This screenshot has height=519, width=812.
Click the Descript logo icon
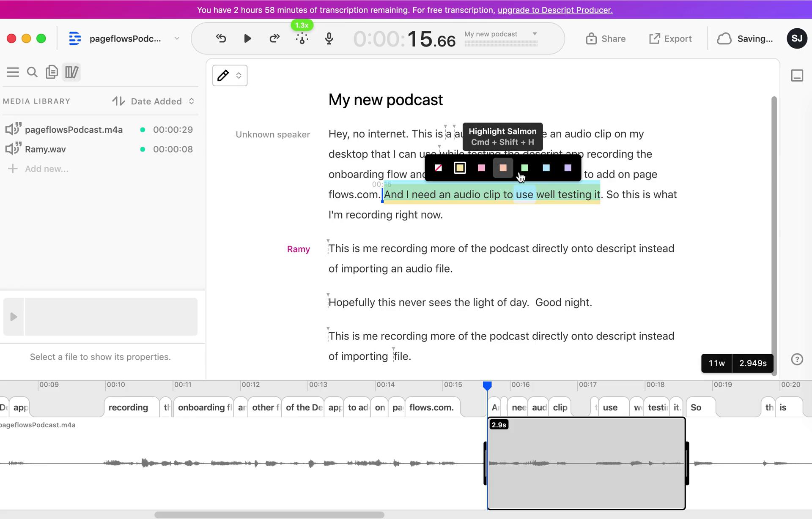point(75,38)
